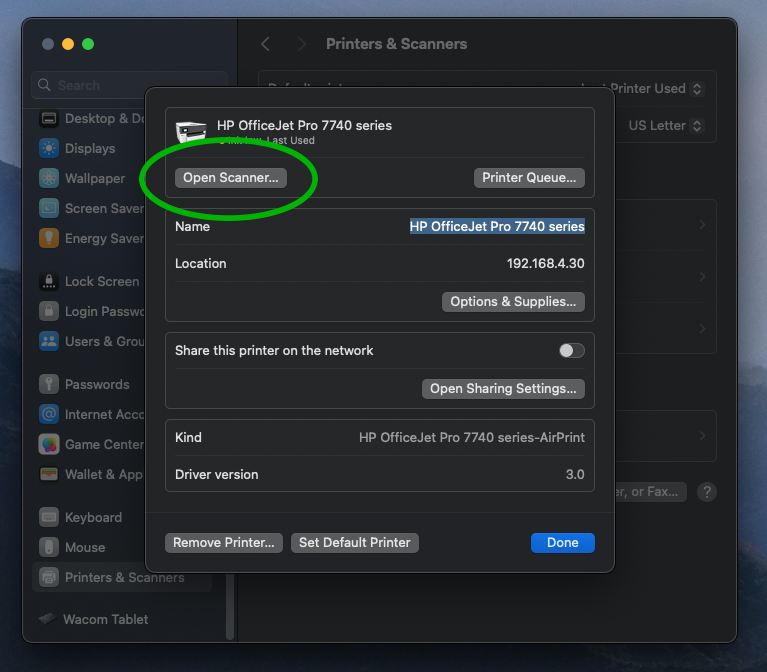Go back with the left chevron

click(x=265, y=44)
